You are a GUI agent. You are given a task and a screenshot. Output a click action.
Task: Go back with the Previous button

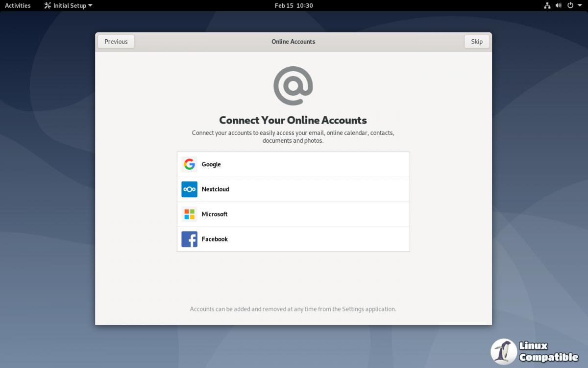[x=116, y=42]
